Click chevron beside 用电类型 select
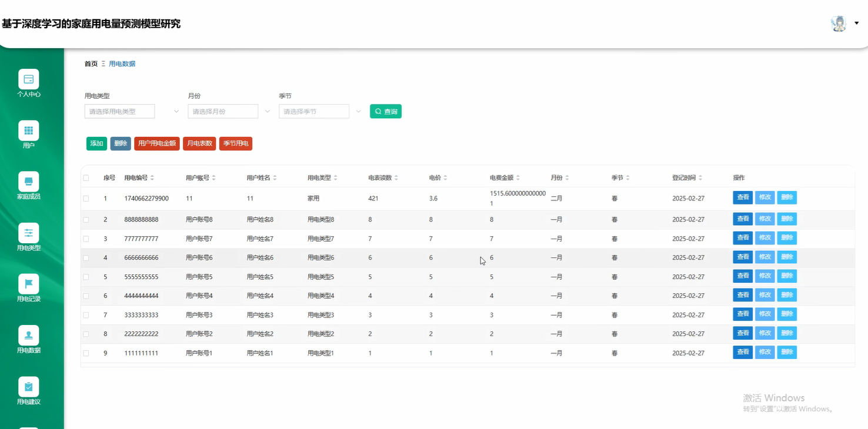Image resolution: width=868 pixels, height=429 pixels. [176, 111]
